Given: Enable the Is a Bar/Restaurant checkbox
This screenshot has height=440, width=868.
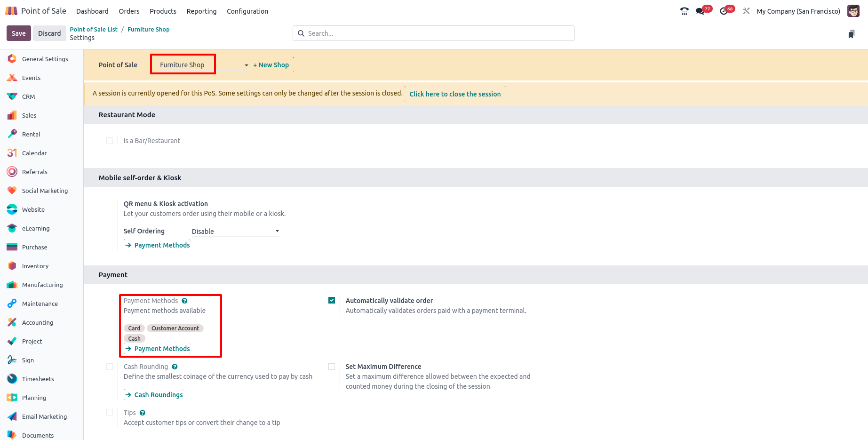Looking at the screenshot, I should (110, 141).
